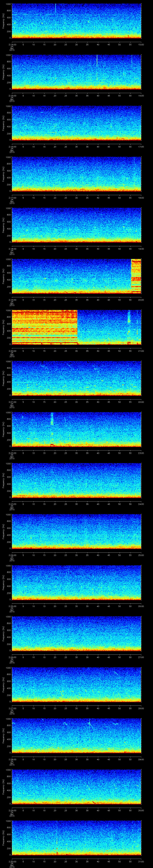Screen dimensions: 153x868
Task: Select the spectrogram panel starting at 2:28:00
Action: (76, 736)
